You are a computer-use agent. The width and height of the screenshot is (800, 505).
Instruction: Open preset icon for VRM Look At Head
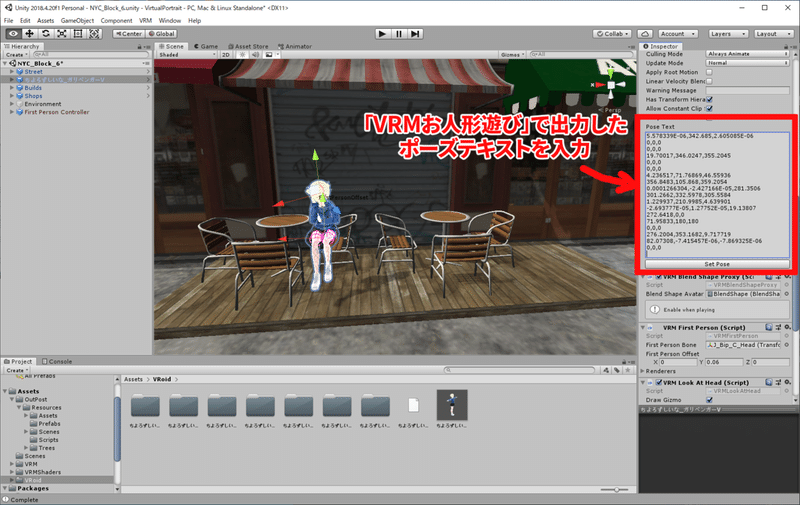tap(779, 383)
